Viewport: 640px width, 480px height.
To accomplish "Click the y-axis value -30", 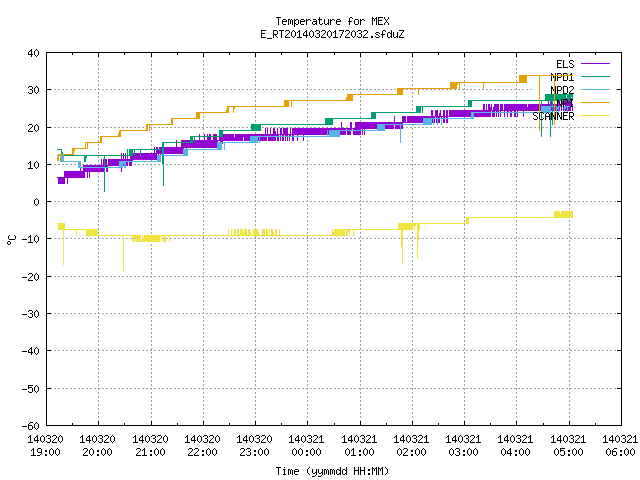I will 31,314.
